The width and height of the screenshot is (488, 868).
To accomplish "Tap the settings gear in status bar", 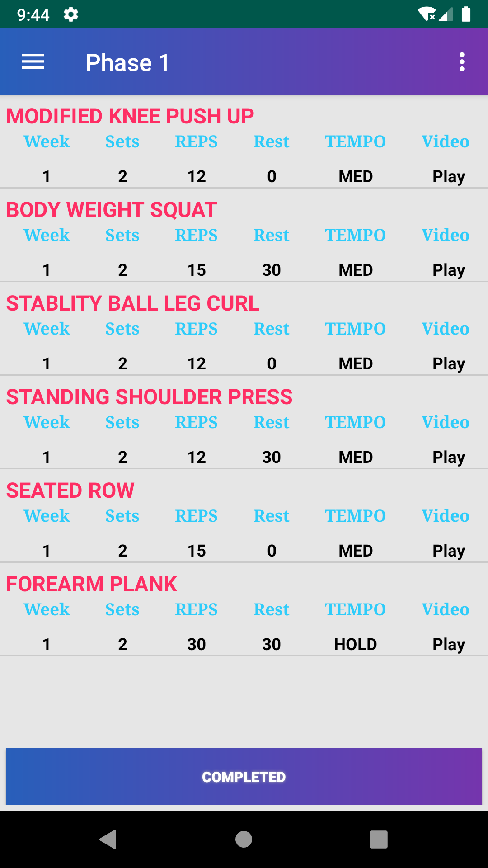I will point(71,14).
